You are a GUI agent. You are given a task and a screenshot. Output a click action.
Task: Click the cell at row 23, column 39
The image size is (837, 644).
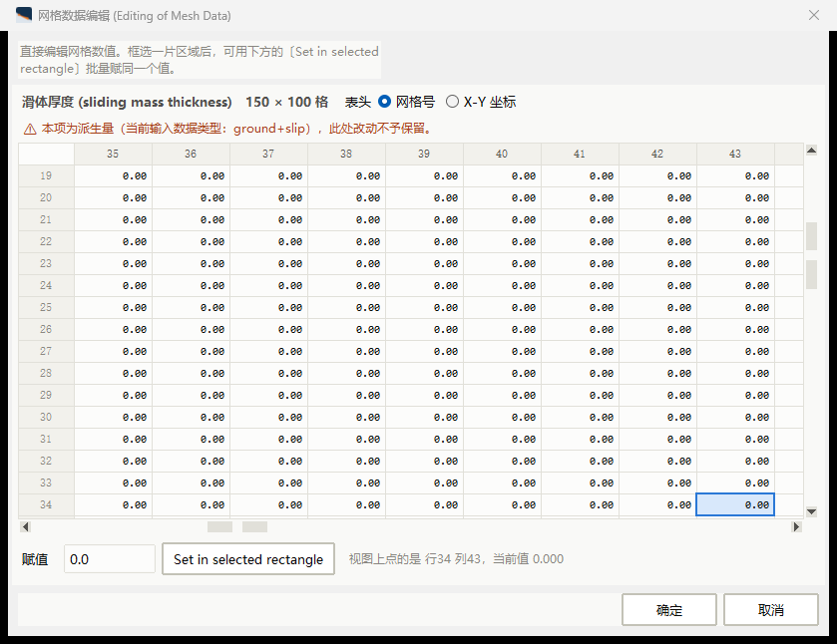click(424, 263)
